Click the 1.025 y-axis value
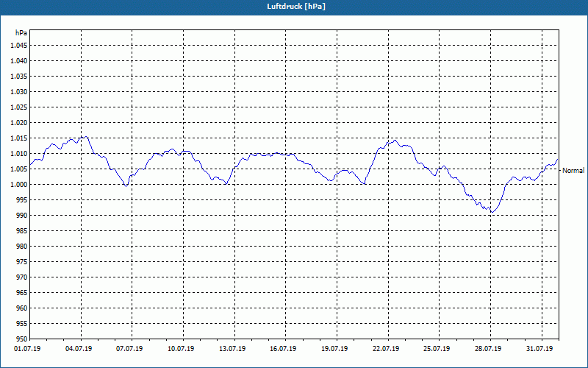The width and height of the screenshot is (588, 368). click(x=19, y=107)
